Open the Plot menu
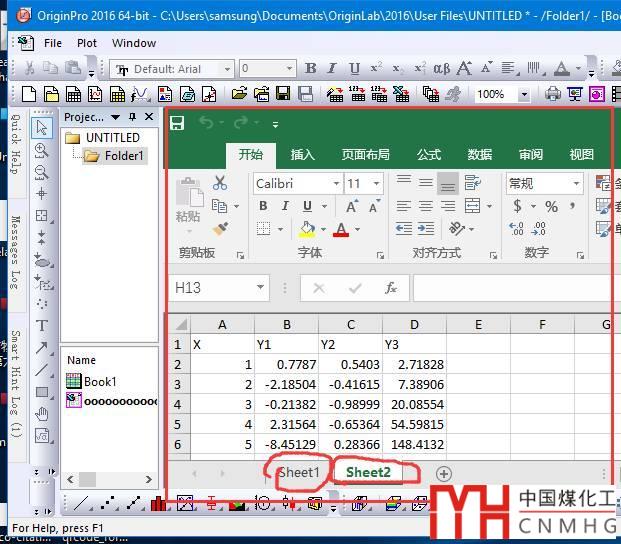 coord(87,43)
